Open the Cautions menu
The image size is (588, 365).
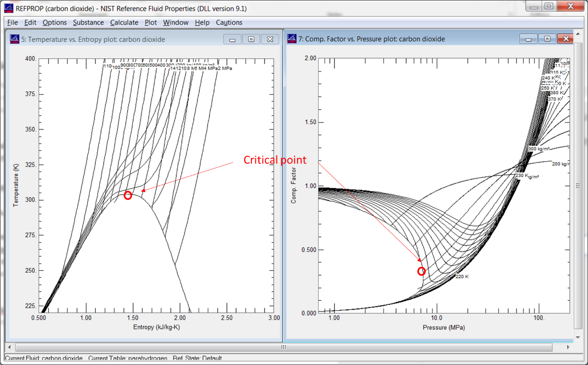click(229, 23)
